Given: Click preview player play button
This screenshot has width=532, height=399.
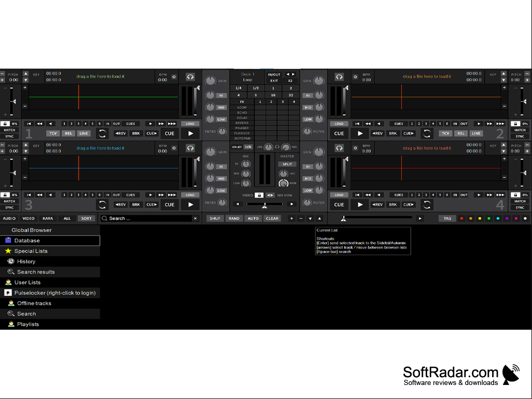Looking at the screenshot, I should click(420, 218).
